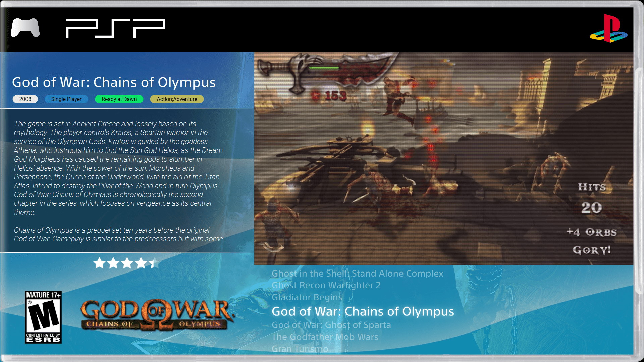Select Gladiator Begins in game list

click(x=307, y=297)
